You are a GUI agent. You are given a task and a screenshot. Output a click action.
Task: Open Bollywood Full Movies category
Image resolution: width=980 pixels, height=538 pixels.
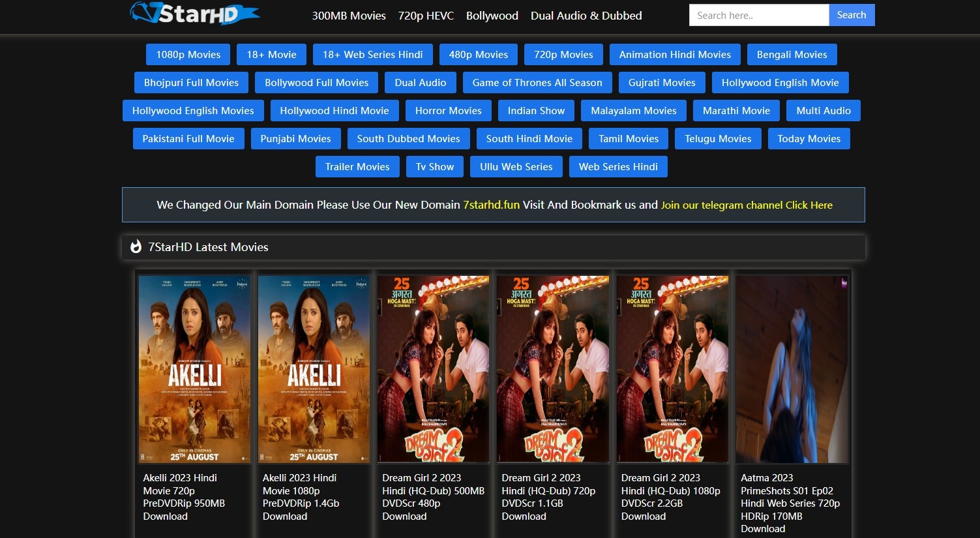coord(317,83)
